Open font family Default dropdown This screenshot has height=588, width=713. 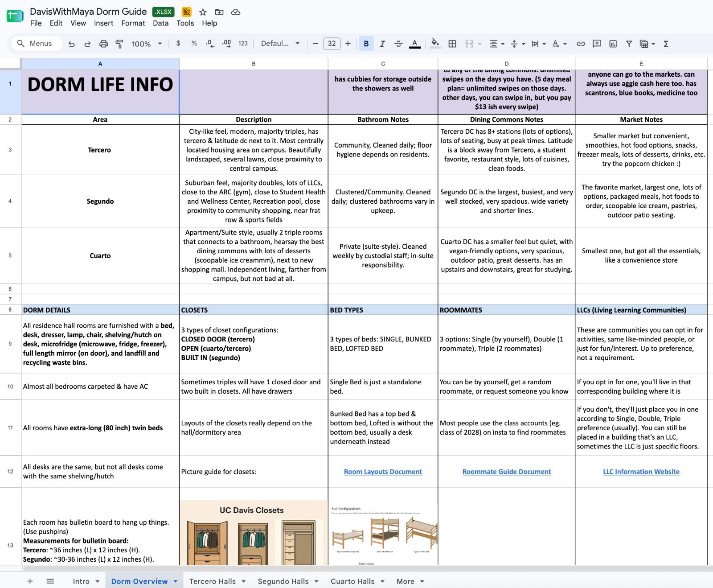(280, 43)
